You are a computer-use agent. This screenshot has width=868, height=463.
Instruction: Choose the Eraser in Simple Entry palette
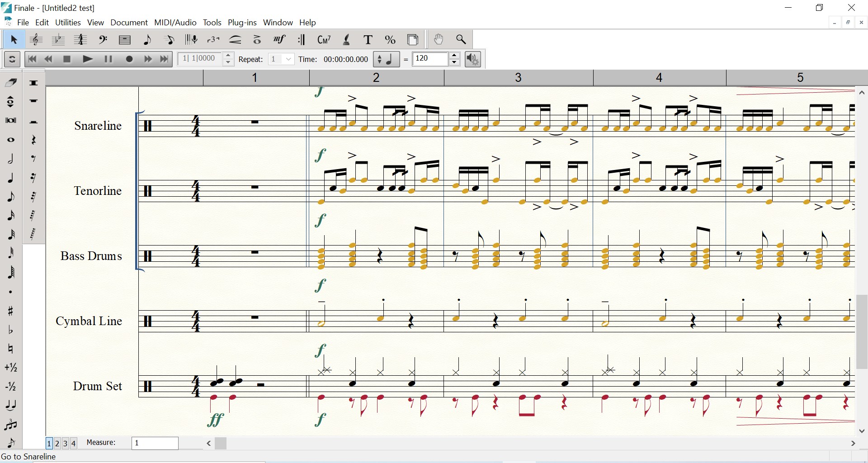[x=11, y=83]
